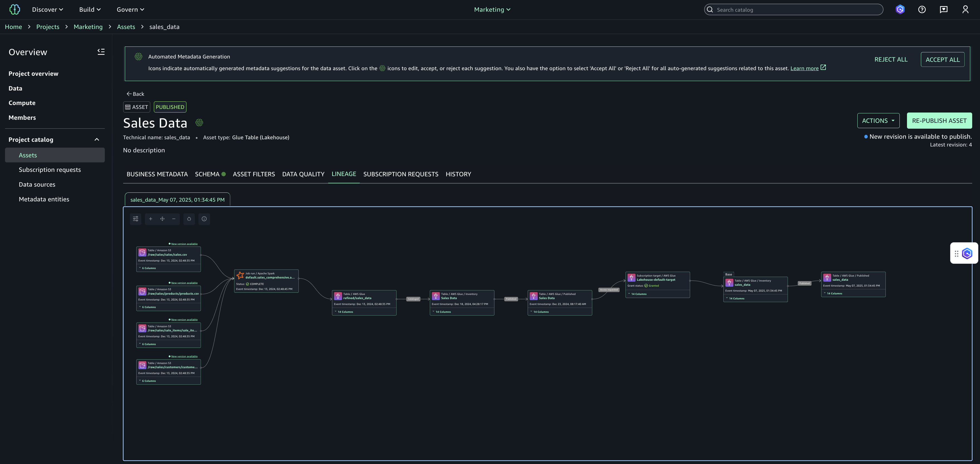This screenshot has height=464, width=980.
Task: Click New version available above customers node
Action: pos(184,356)
